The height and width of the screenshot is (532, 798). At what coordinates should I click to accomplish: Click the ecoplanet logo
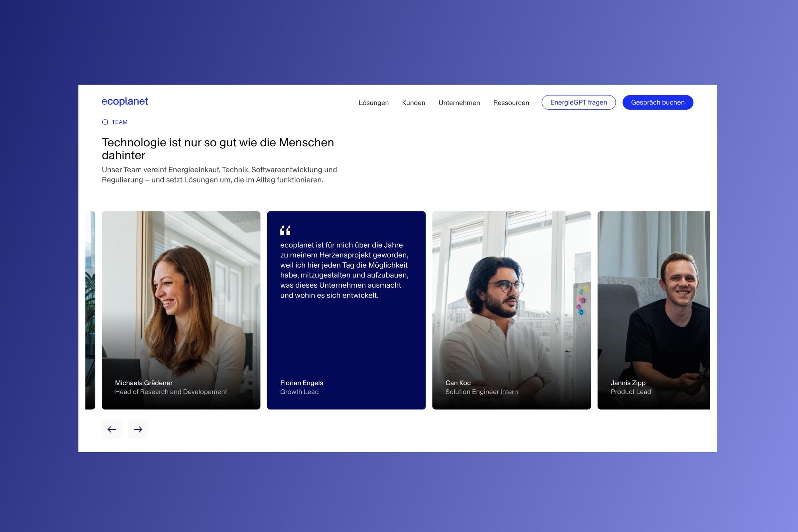[x=125, y=101]
